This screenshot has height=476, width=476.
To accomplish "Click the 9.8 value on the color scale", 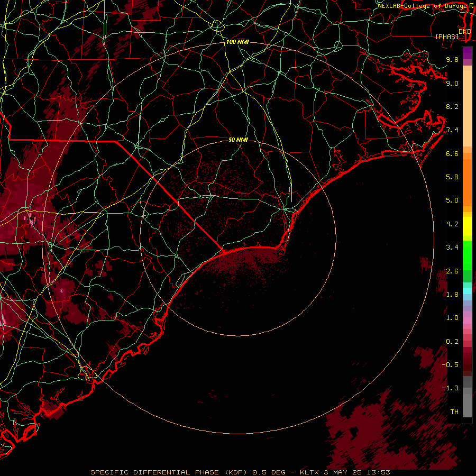I will 452,59.
